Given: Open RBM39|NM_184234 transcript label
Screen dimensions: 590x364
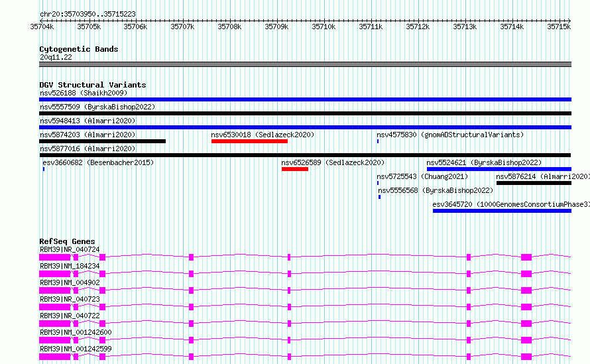Looking at the screenshot, I should 70,266.
